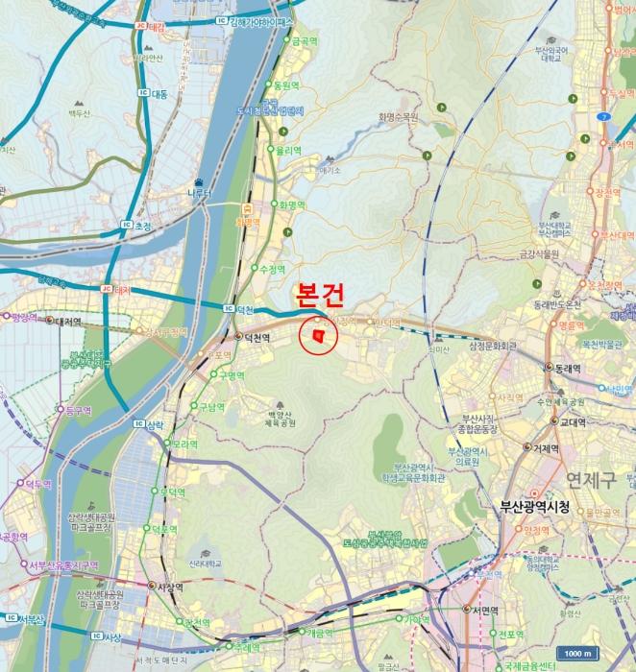Click the 대저 JC junction icon
The height and width of the screenshot is (672, 636).
click(x=107, y=288)
